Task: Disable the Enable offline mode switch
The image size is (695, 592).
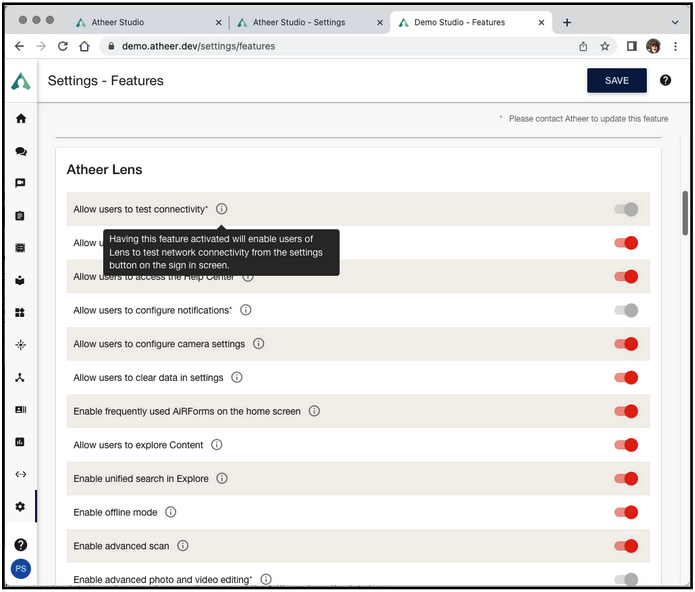Action: point(626,512)
